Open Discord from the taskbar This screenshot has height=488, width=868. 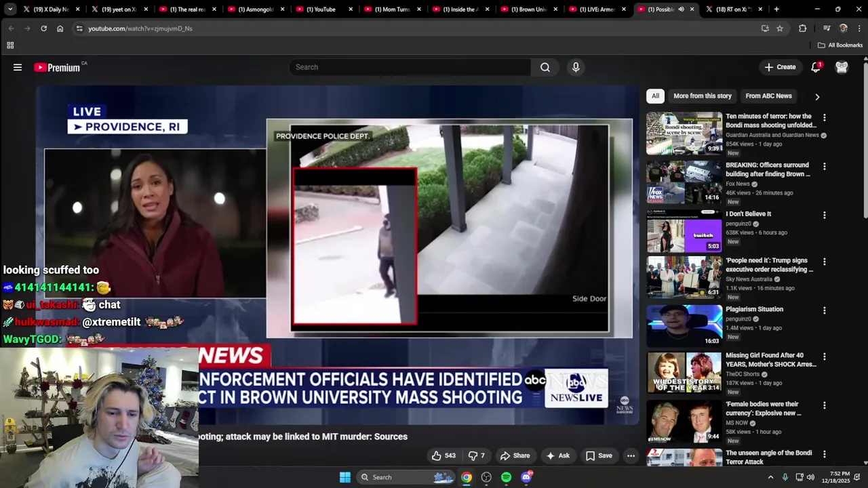526,477
